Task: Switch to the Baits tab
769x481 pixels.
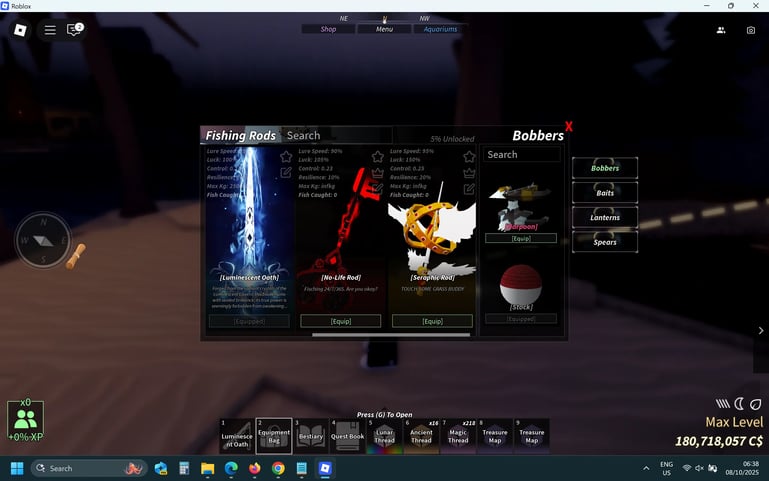Action: (605, 193)
